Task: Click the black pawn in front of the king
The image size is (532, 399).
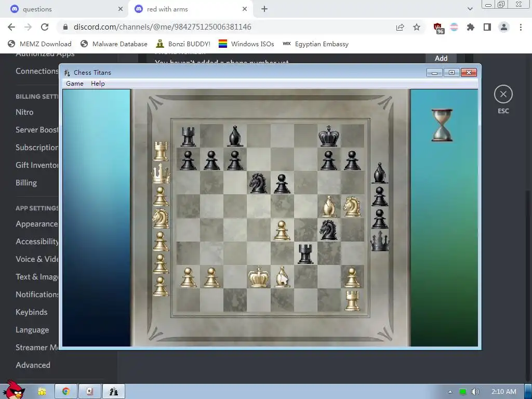Action: pyautogui.click(x=329, y=160)
